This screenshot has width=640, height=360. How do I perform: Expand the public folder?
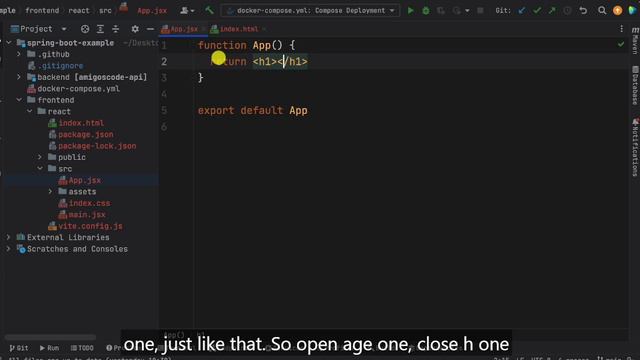[40, 157]
